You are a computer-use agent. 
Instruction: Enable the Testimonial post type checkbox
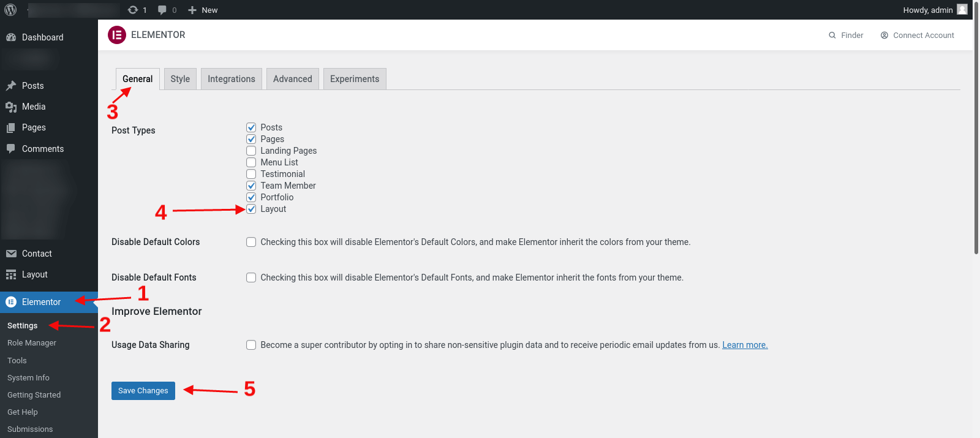(251, 174)
